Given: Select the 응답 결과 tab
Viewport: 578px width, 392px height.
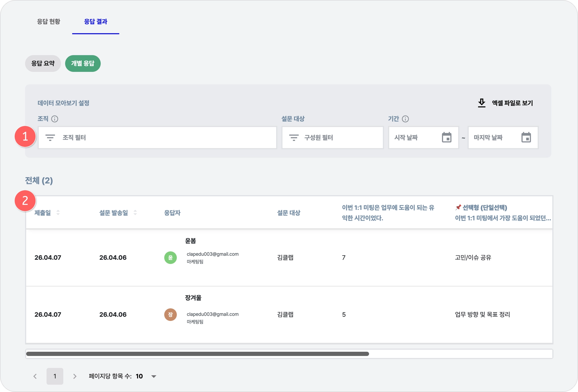Looking at the screenshot, I should pos(95,22).
